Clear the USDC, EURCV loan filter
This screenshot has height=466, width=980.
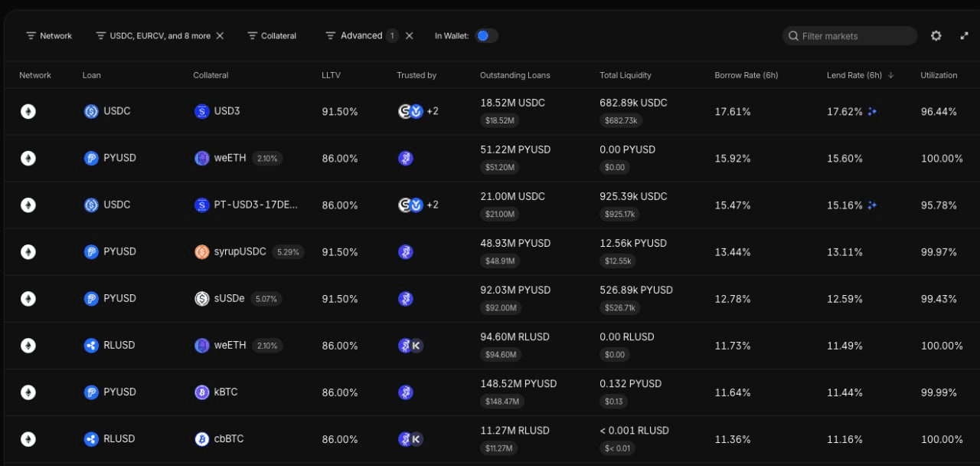[220, 36]
